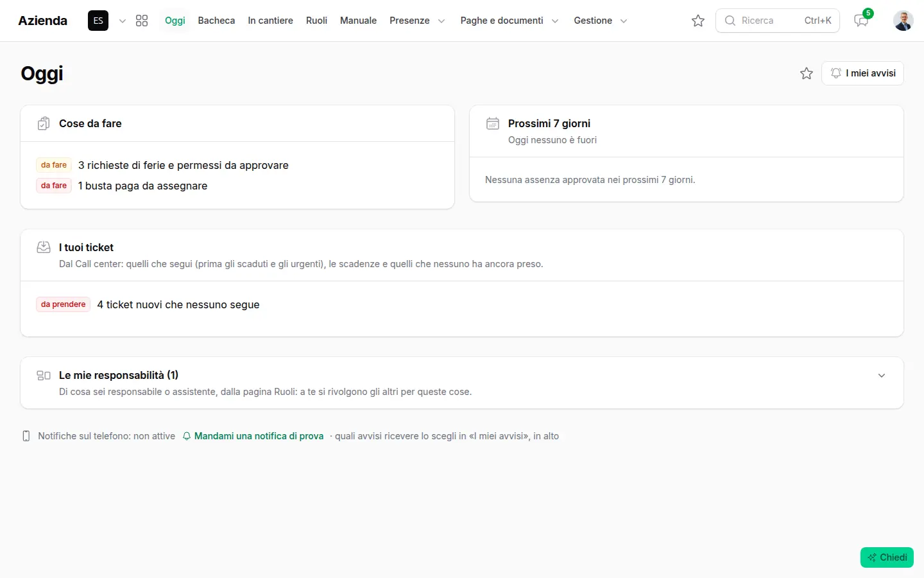Click the Oggi nessuno è fuori text

552,140
